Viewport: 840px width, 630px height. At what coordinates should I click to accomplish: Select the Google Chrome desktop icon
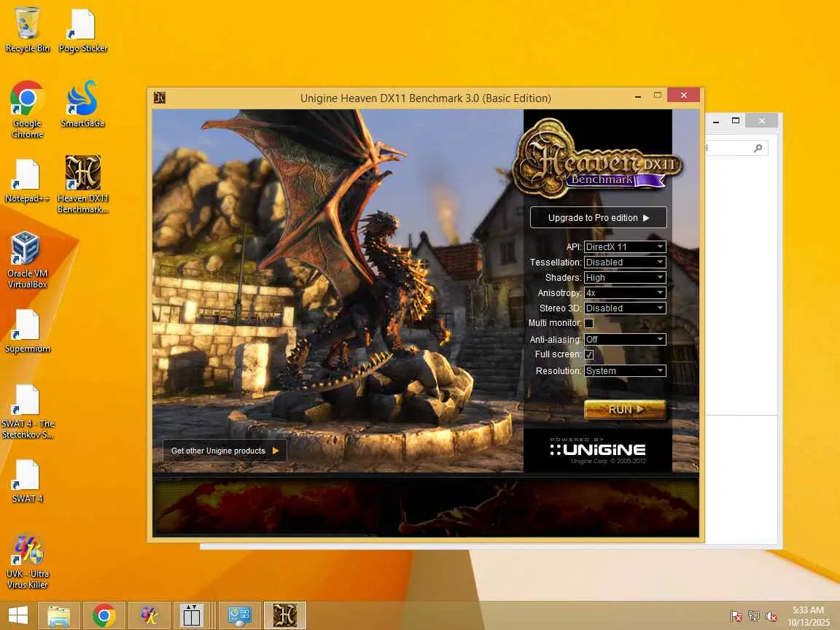click(x=27, y=110)
